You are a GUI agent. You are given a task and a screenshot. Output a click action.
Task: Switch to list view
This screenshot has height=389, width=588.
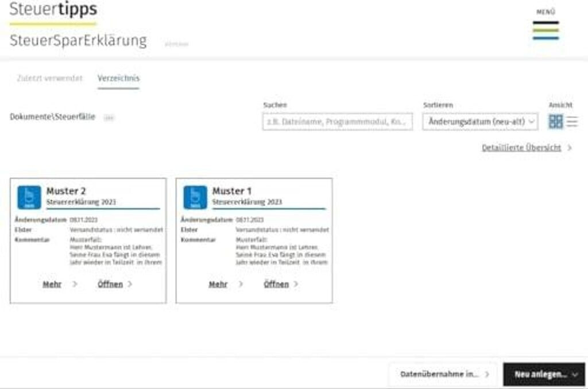(x=572, y=122)
